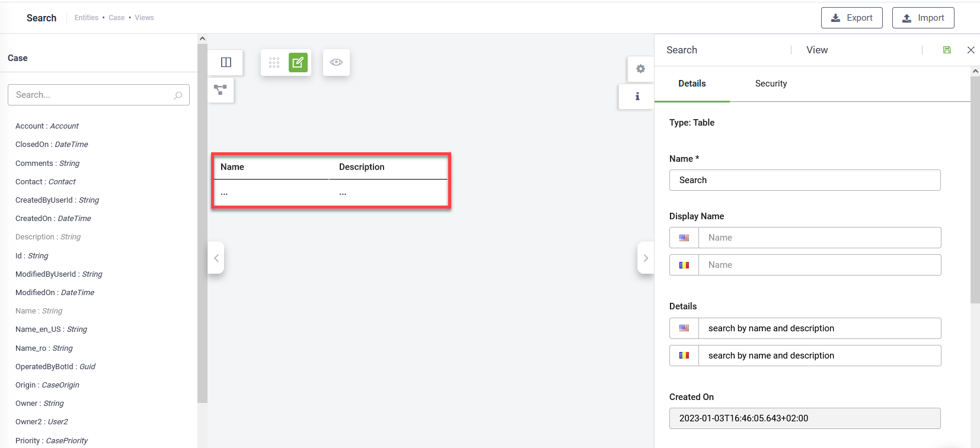Click the Import button

[x=922, y=18]
